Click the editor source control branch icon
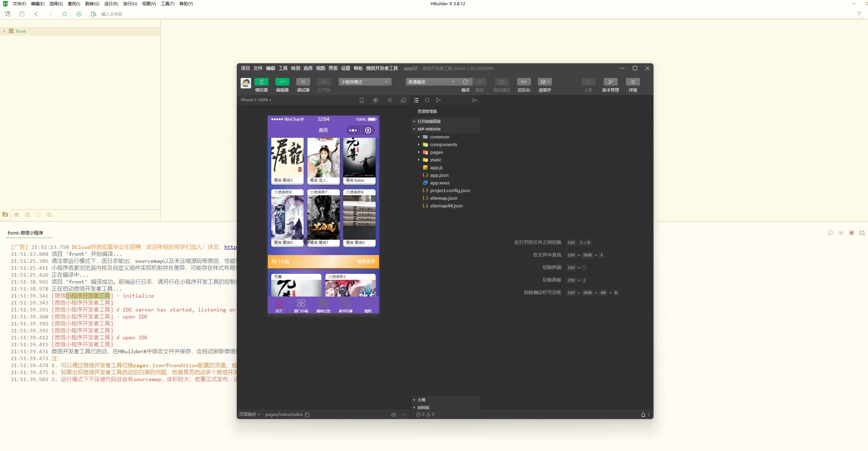The height and width of the screenshot is (451, 868). point(439,100)
